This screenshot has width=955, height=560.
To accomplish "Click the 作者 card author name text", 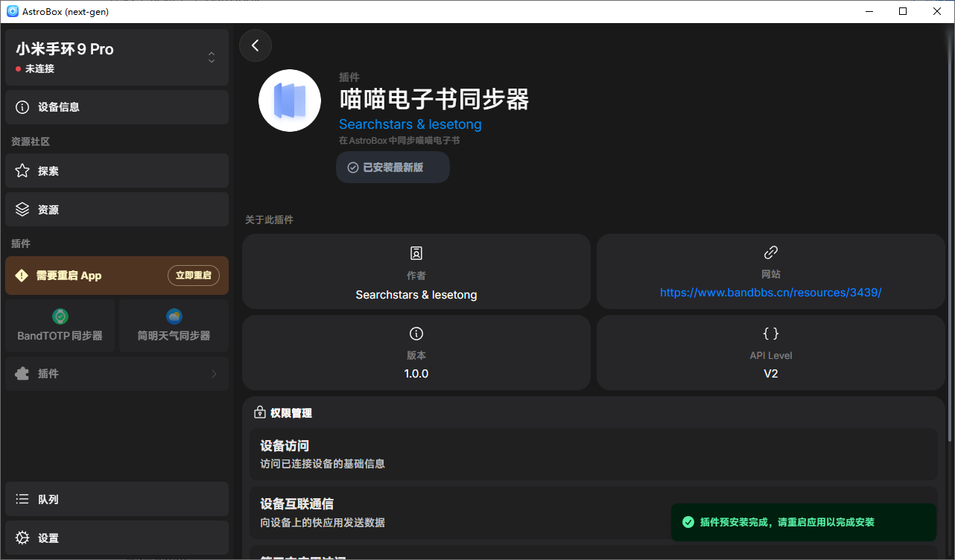I will click(x=416, y=295).
